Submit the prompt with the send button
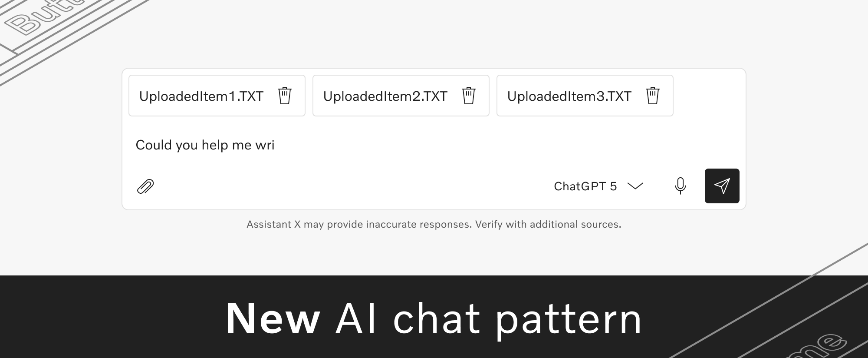This screenshot has width=868, height=358. (x=722, y=186)
